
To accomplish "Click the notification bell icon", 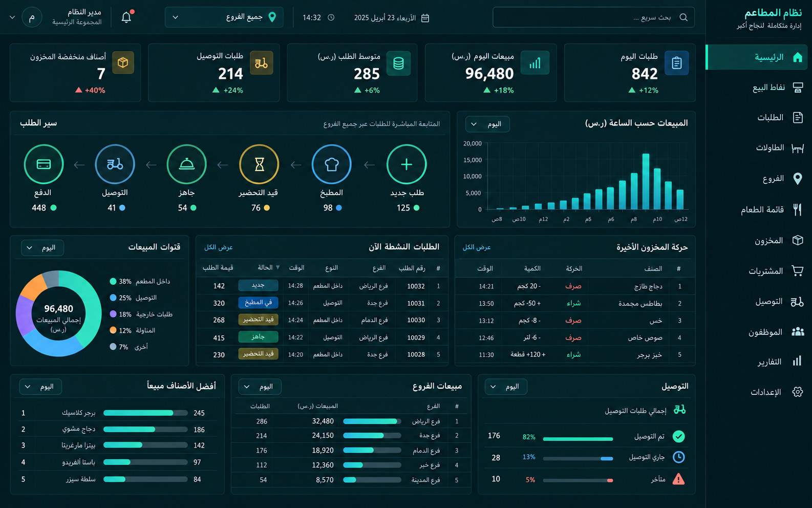I will tap(126, 17).
